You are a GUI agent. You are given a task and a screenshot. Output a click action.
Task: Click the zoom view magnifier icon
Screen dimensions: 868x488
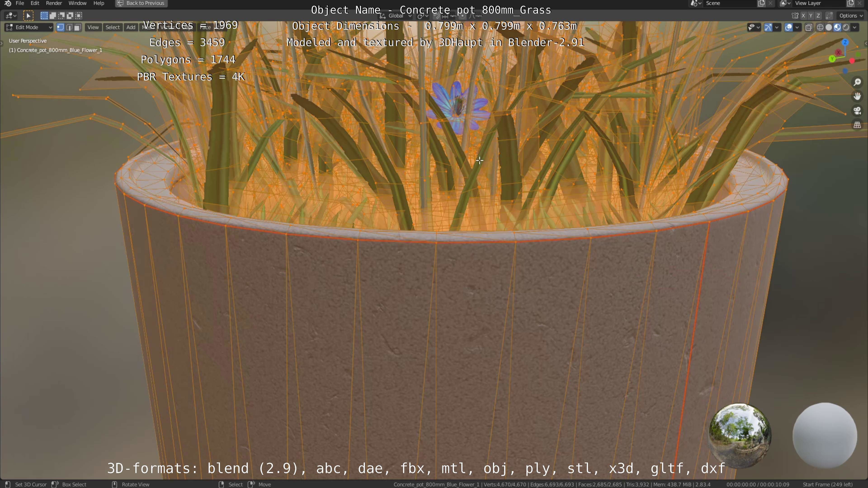point(858,82)
